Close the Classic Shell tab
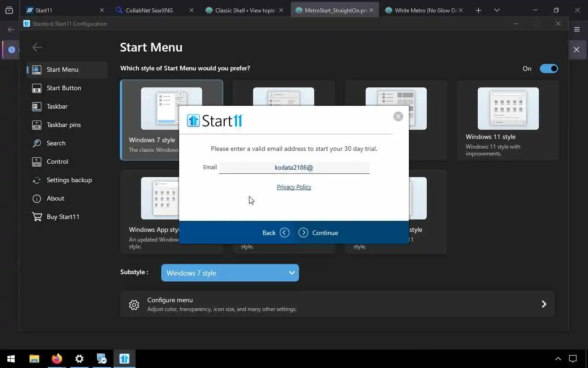The image size is (588, 368). click(282, 10)
